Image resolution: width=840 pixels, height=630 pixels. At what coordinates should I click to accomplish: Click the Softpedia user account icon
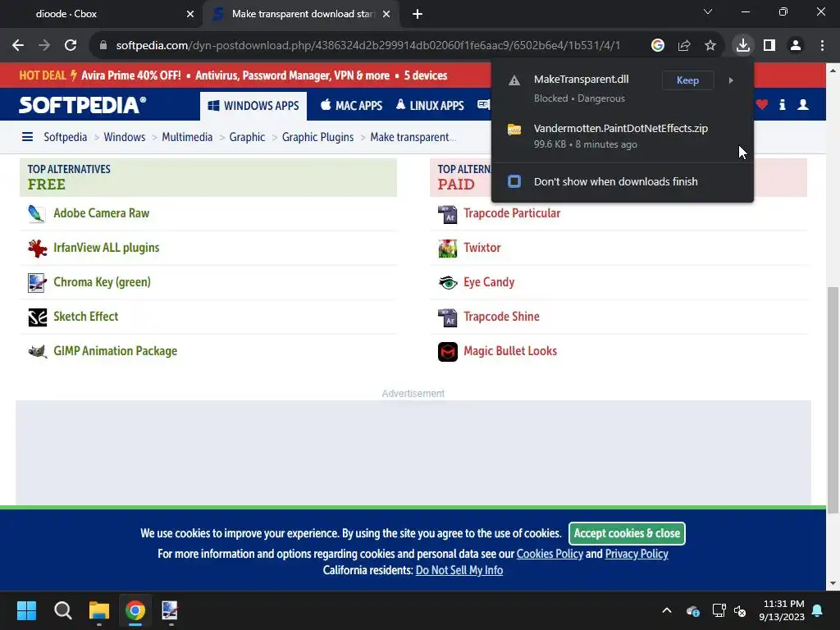pos(803,104)
